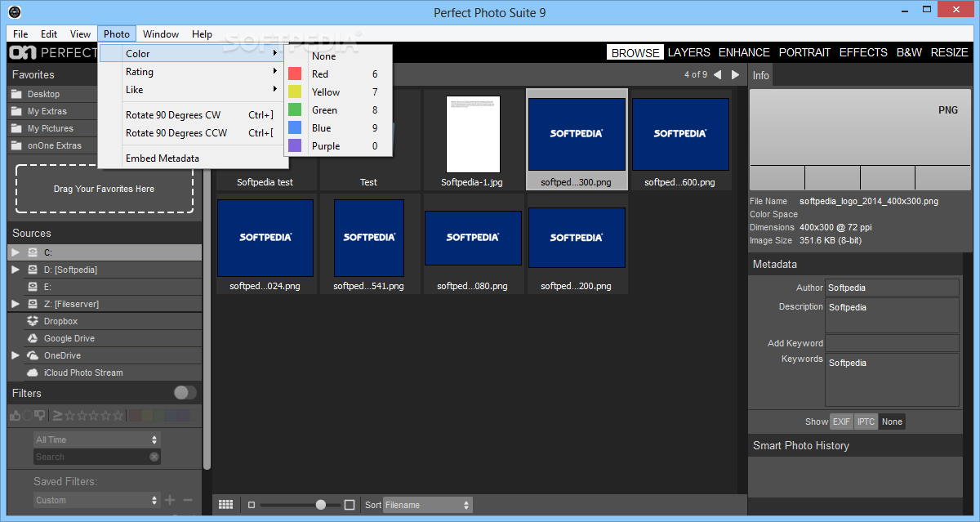Click the onOne Perfect logo in header
This screenshot has width=980, height=522.
pos(53,52)
